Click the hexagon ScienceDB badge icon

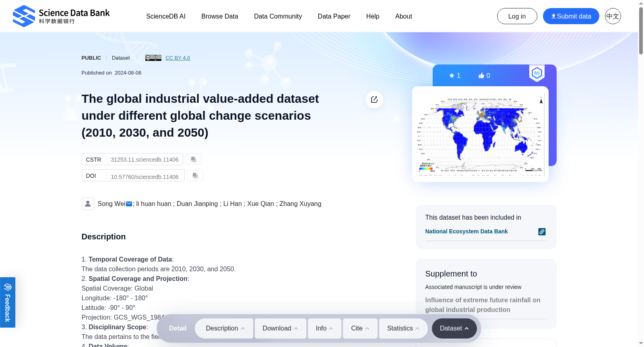pos(537,73)
